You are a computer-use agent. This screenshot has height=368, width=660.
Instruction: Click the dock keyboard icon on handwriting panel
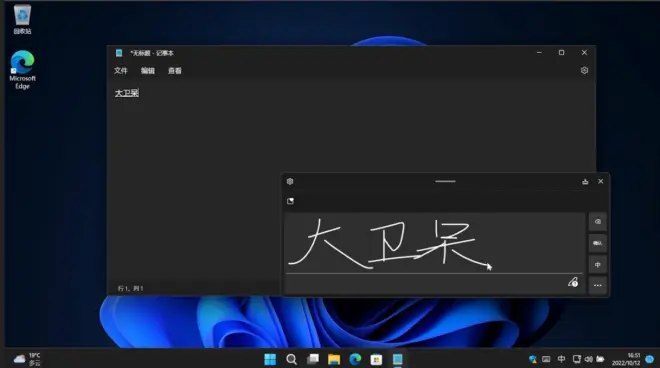point(585,181)
